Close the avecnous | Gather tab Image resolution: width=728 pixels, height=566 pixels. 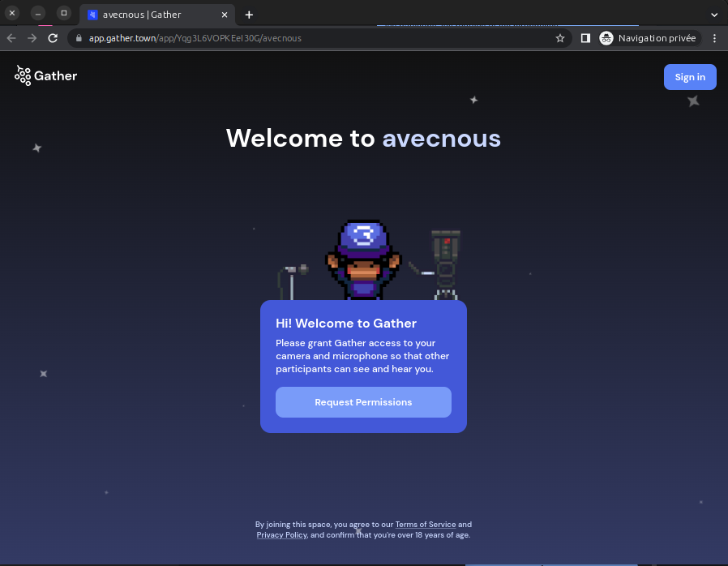tap(225, 15)
